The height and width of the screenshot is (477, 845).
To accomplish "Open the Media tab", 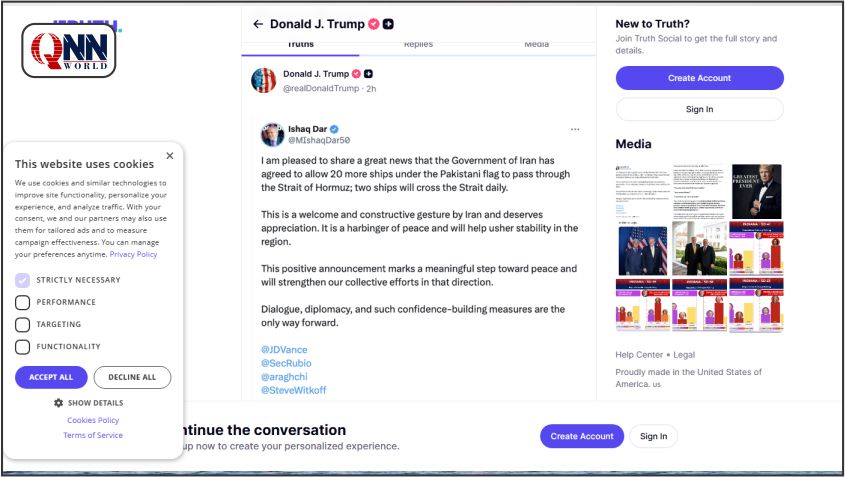I will tap(536, 45).
